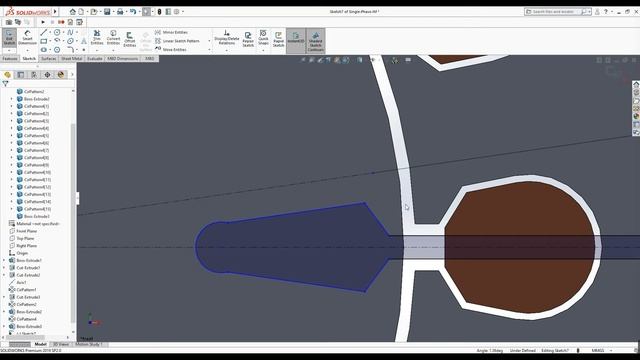The width and height of the screenshot is (640, 360).
Task: Click the Convert Entities tool
Action: click(113, 38)
